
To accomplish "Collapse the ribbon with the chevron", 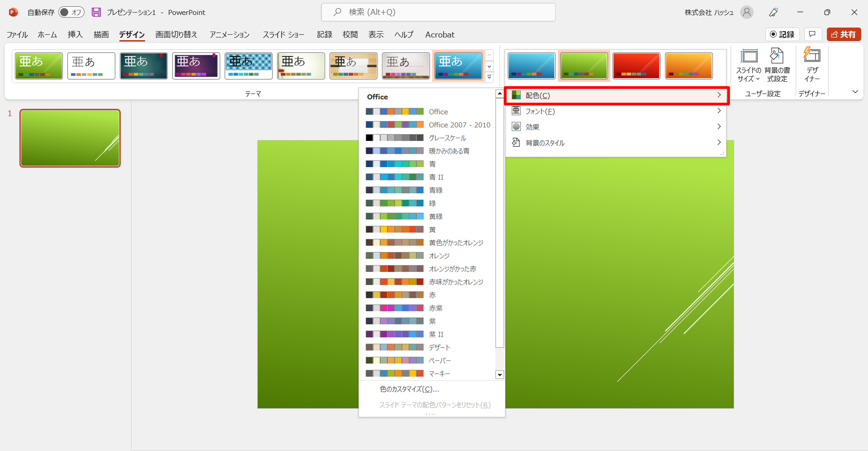I will tap(855, 92).
